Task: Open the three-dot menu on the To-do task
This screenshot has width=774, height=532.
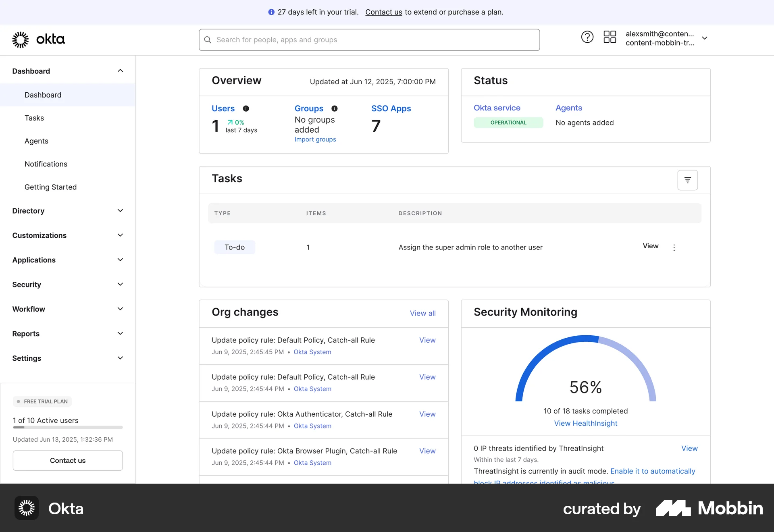Action: pos(674,247)
